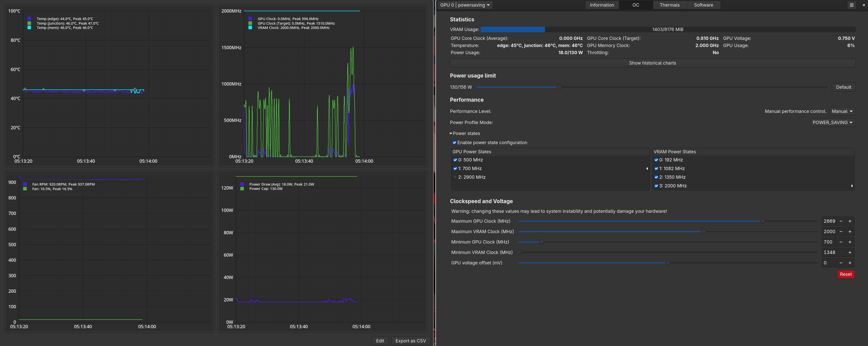Go to the Software tab
Screen dimensions: 868x346
pyautogui.click(x=703, y=5)
